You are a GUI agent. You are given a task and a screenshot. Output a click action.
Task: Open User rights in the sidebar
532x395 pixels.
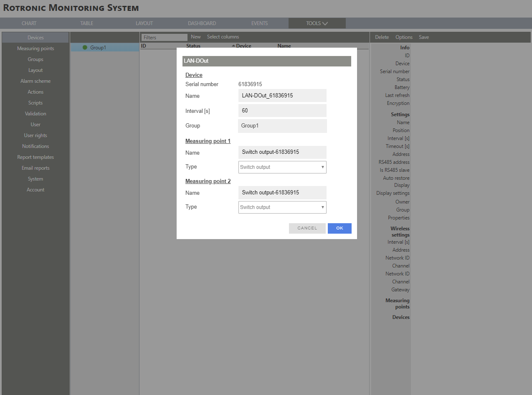[35, 135]
